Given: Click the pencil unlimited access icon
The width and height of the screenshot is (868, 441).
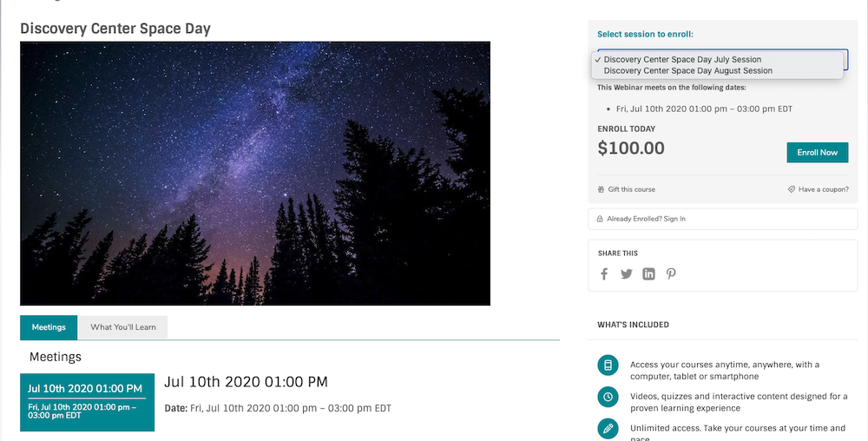Looking at the screenshot, I should click(x=608, y=429).
